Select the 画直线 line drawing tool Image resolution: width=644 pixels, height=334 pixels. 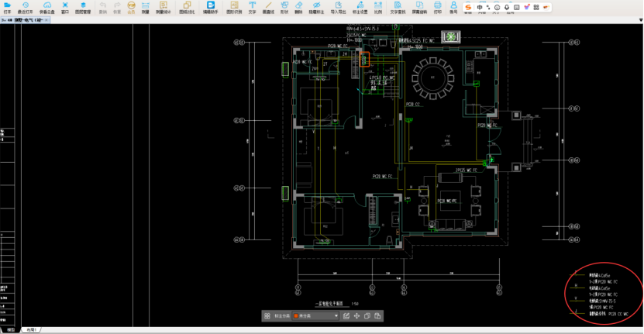coord(269,7)
